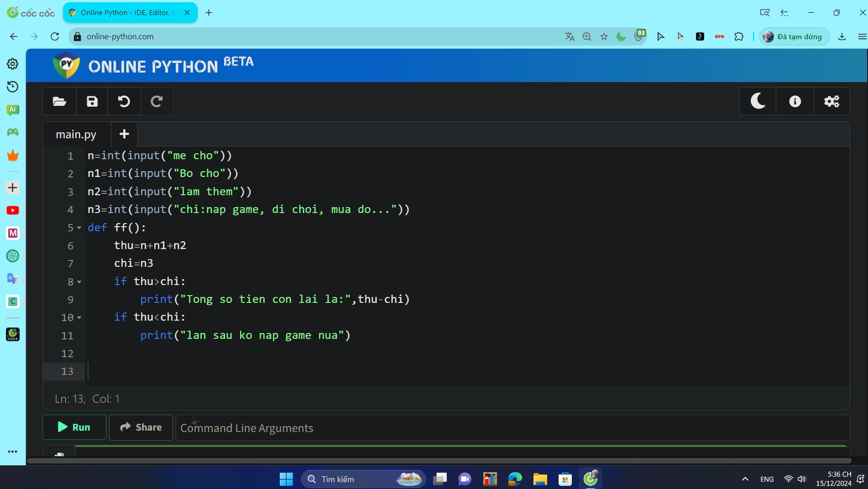Viewport: 868px width, 489px height.
Task: Open the Windows Start menu
Action: (286, 479)
